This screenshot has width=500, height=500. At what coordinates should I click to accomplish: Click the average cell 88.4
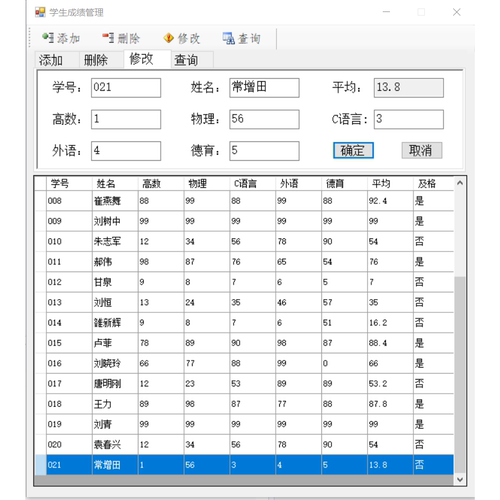pos(390,343)
